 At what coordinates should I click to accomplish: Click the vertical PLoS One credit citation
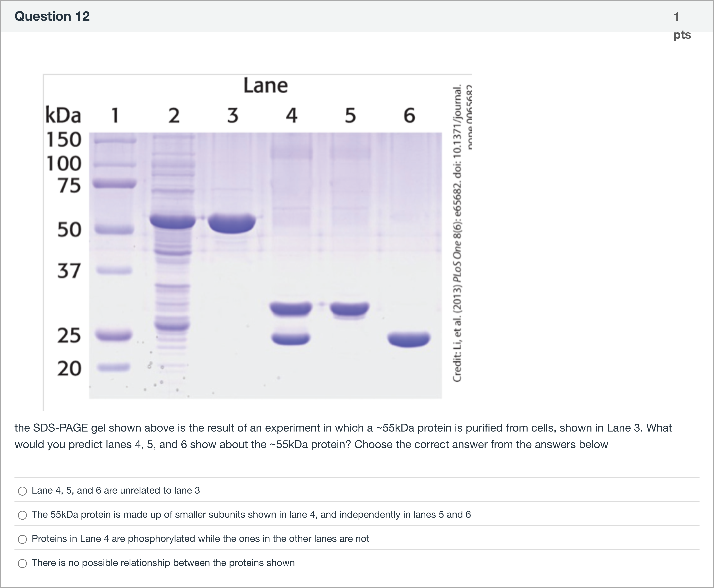point(458,234)
